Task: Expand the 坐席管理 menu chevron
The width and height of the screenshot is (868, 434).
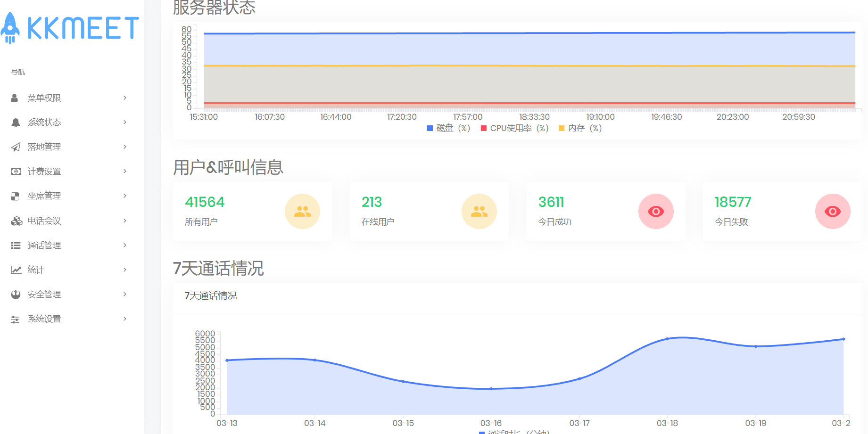Action: tap(124, 196)
